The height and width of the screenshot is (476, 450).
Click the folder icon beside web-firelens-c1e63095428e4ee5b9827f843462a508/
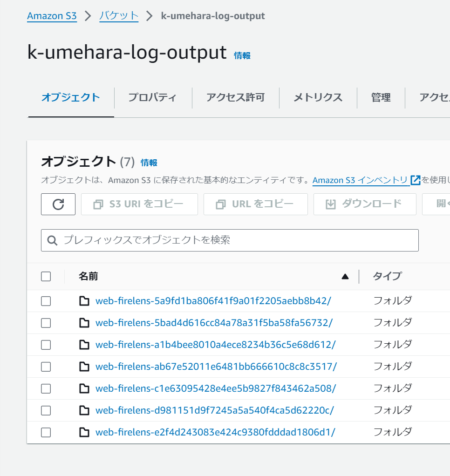tap(84, 388)
